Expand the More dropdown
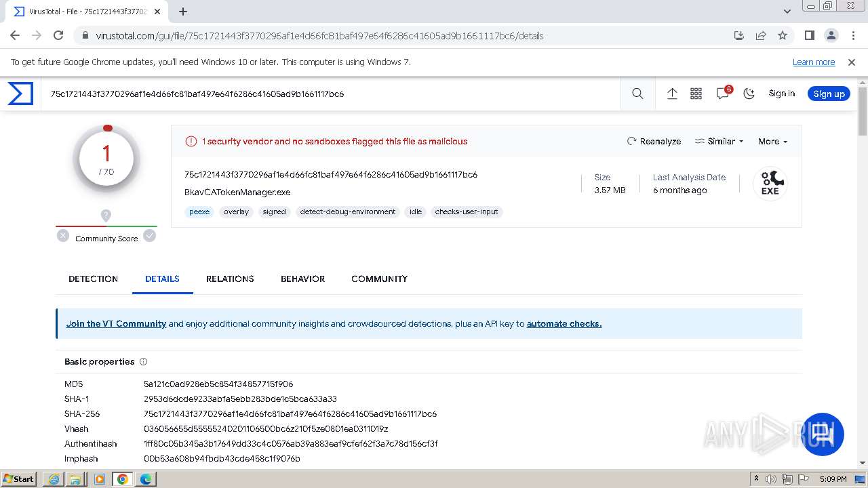Screen dimensions: 868x488 772,141
